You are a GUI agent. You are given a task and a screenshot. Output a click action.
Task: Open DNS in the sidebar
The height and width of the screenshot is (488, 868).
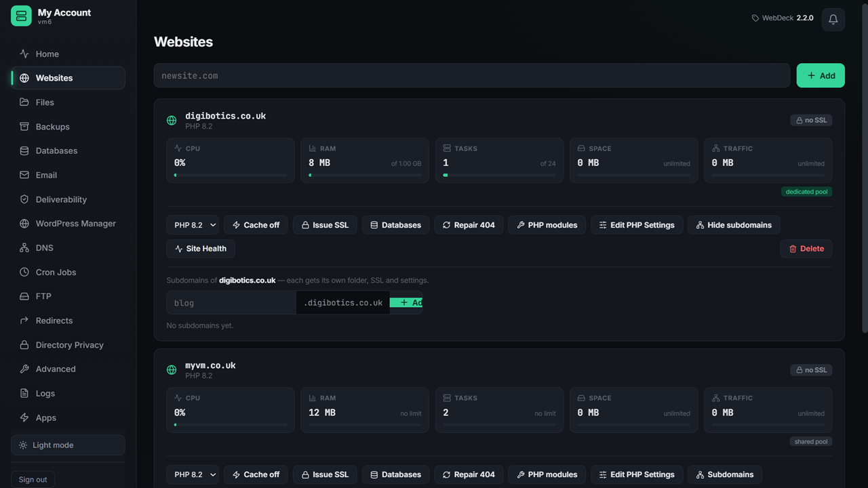[x=68, y=248]
